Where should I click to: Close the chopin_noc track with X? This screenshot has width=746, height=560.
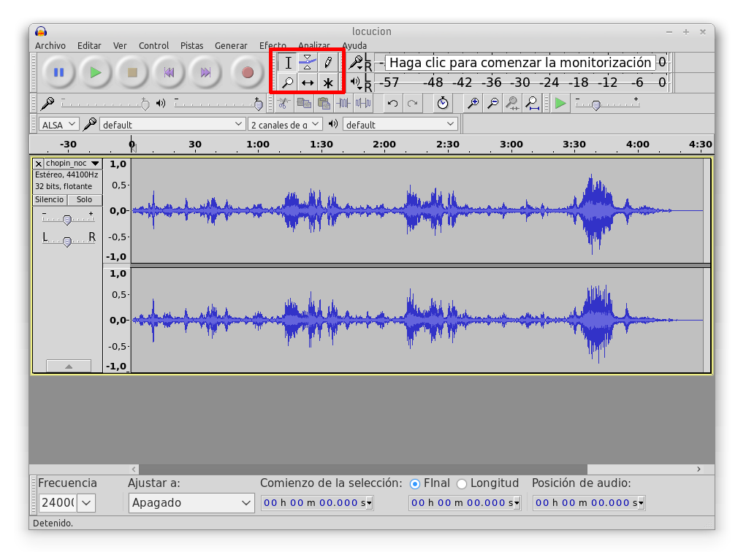click(x=39, y=164)
